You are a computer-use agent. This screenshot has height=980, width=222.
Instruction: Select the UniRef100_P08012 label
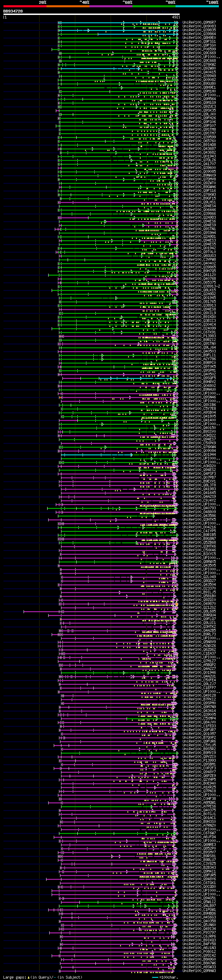[x=199, y=951]
